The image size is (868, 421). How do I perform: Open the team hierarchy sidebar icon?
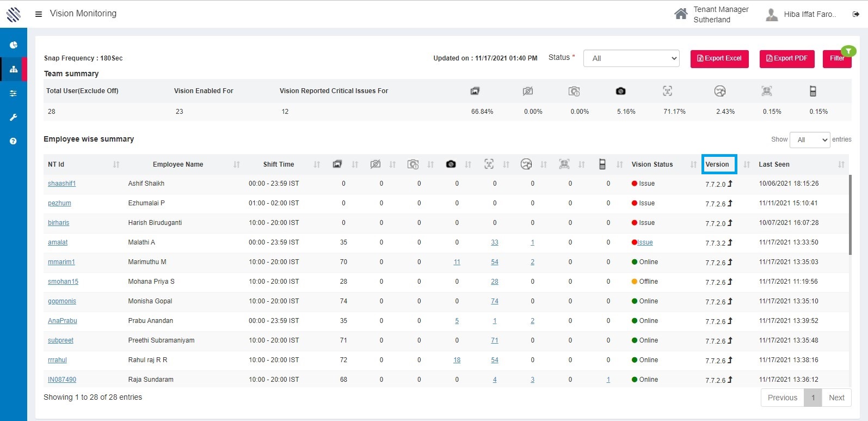pyautogui.click(x=14, y=69)
